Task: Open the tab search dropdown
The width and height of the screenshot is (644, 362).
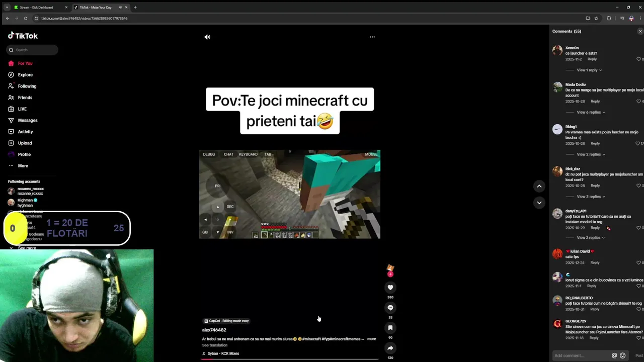Action: pyautogui.click(x=7, y=8)
